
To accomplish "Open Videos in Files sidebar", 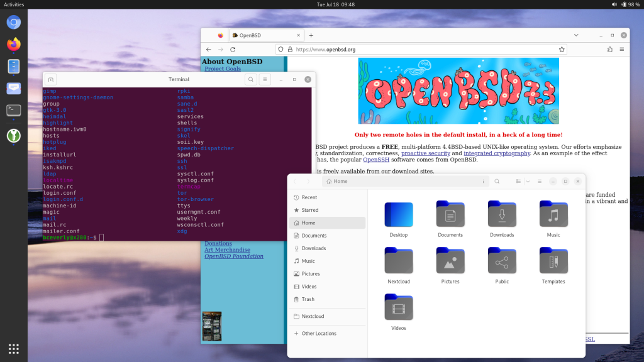I will click(327, 287).
